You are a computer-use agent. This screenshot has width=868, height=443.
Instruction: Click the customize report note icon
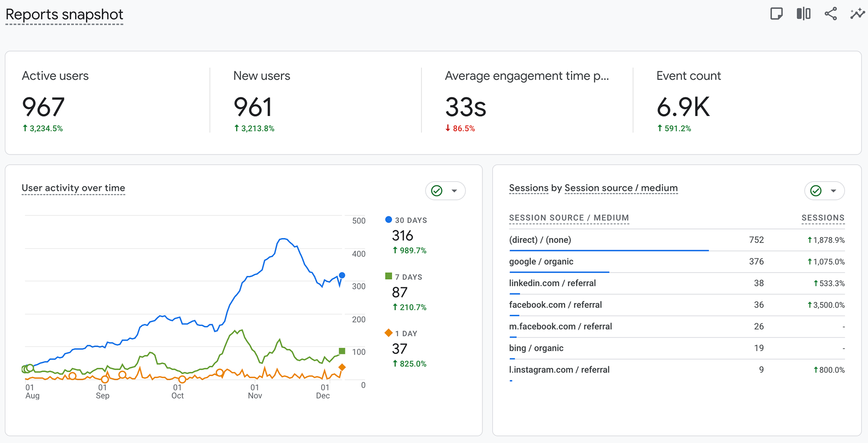[x=776, y=14]
